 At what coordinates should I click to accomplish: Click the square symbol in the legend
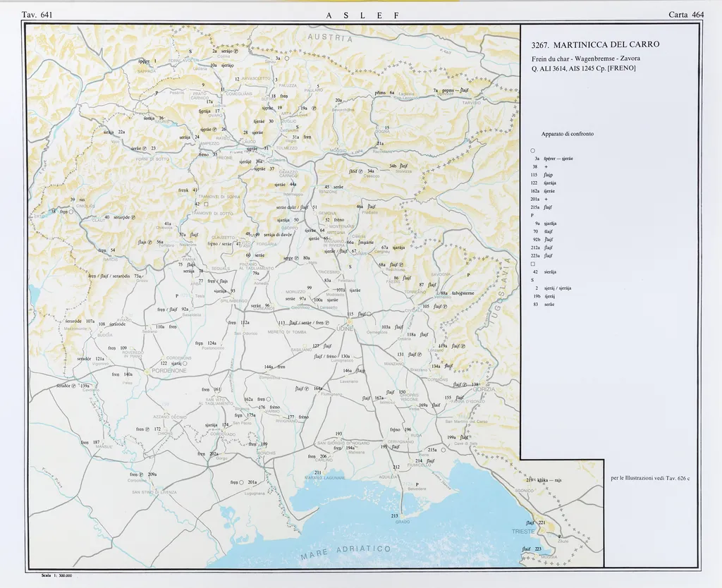tap(533, 264)
